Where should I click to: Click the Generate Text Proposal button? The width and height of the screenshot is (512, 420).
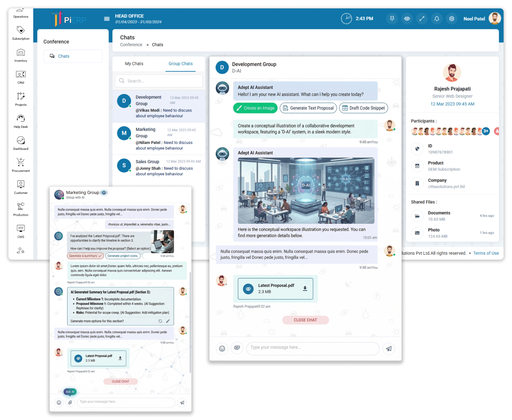[308, 108]
